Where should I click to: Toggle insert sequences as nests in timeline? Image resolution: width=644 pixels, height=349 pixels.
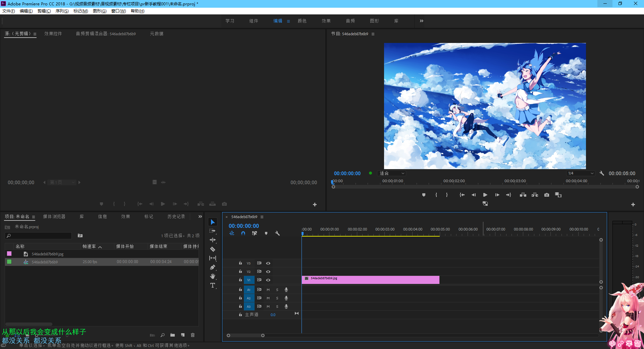click(x=232, y=233)
